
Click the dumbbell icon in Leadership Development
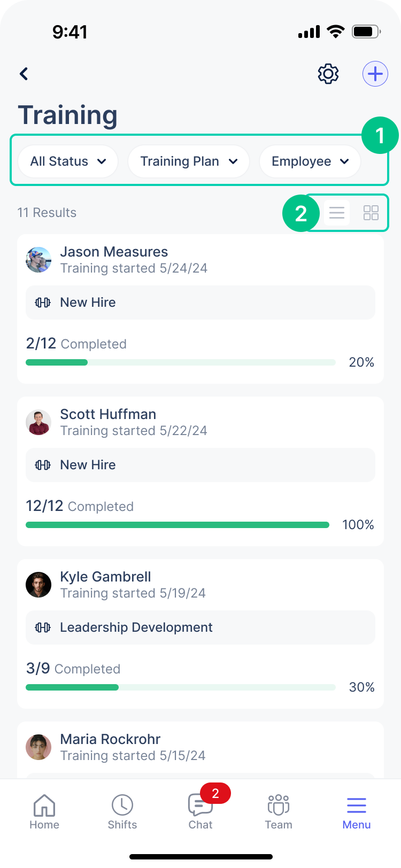coord(43,627)
